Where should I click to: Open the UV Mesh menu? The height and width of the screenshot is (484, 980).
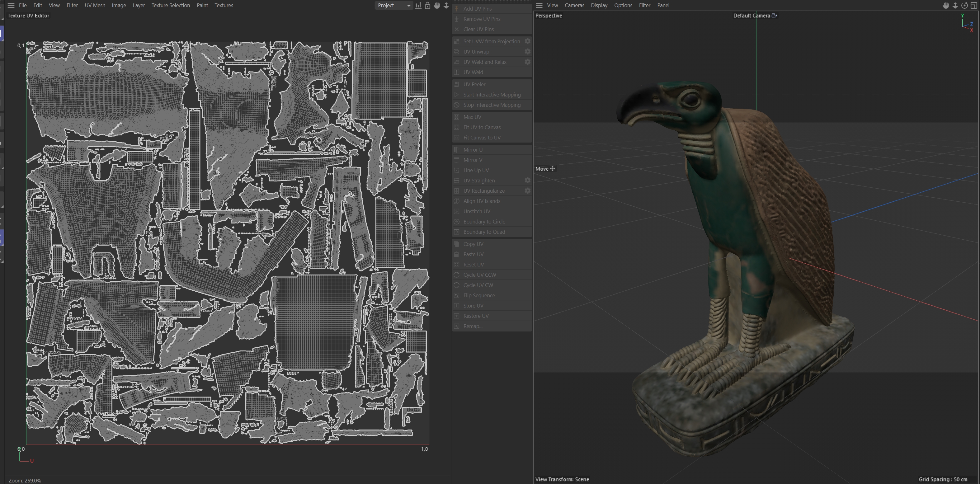95,5
